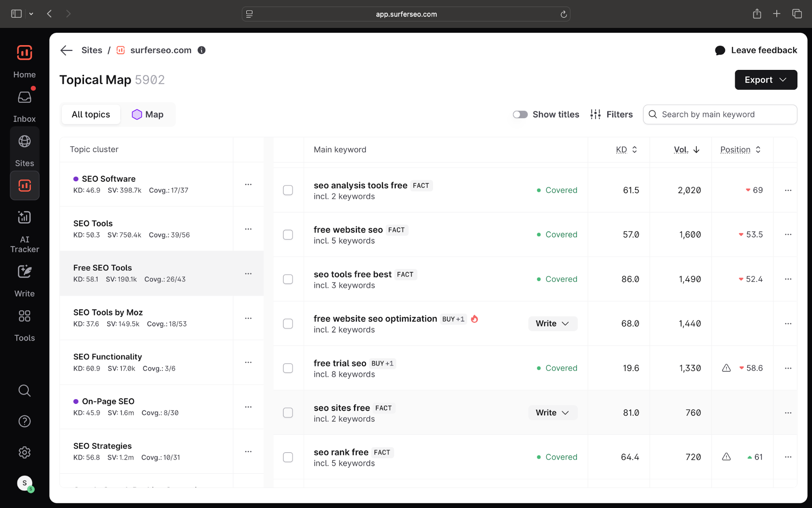812x508 pixels.
Task: Switch to the Map tab
Action: click(148, 115)
